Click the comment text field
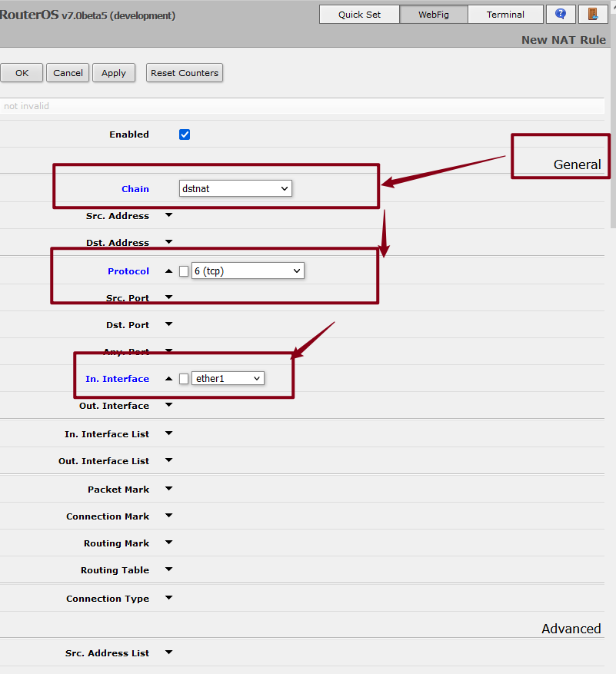 tap(301, 106)
